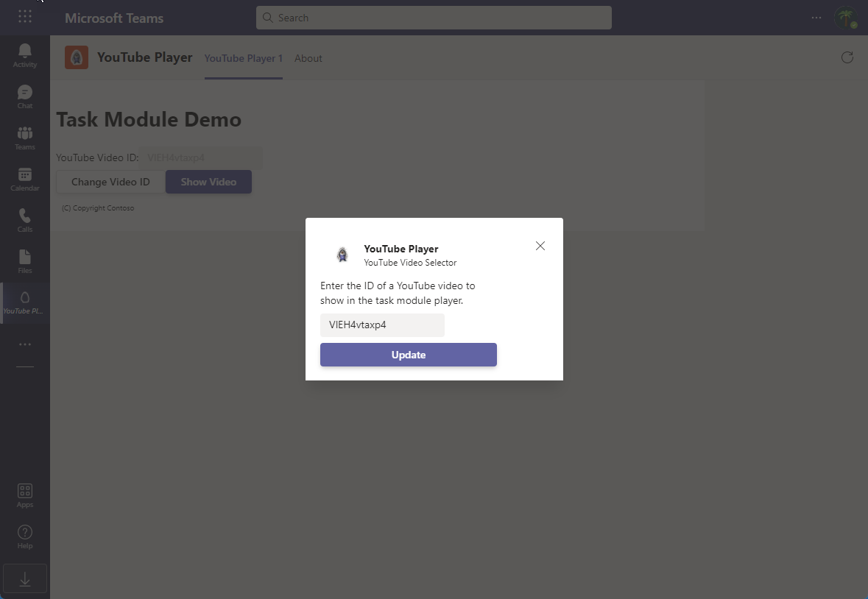Click the Change Video ID button
This screenshot has width=868, height=599.
pos(110,182)
